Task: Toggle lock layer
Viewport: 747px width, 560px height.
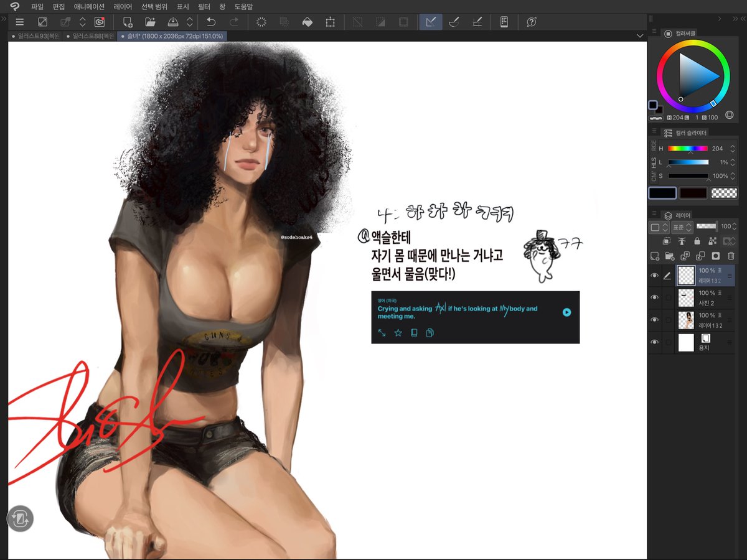Action: (697, 241)
